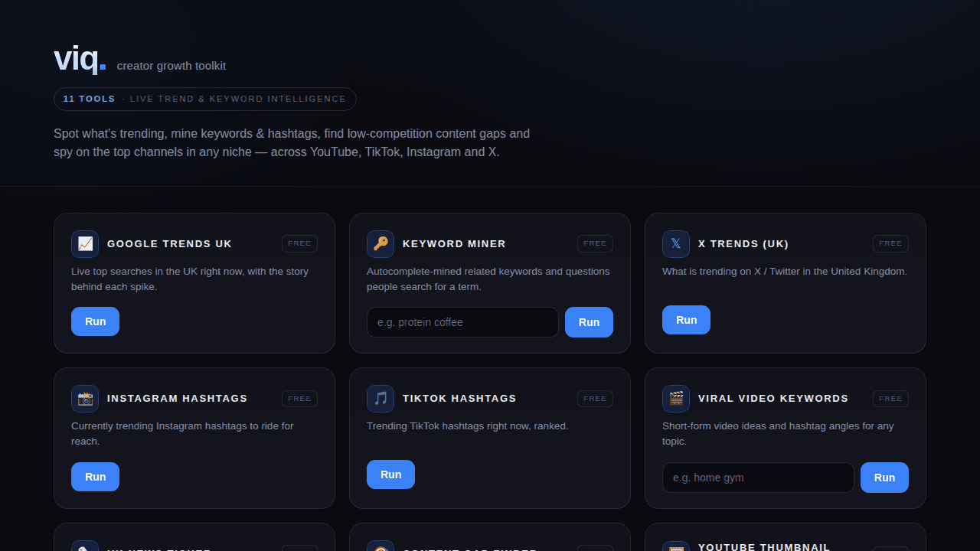This screenshot has width=980, height=551.
Task: Focus the 'e.g. protein coffee' keyword field
Action: click(x=462, y=322)
